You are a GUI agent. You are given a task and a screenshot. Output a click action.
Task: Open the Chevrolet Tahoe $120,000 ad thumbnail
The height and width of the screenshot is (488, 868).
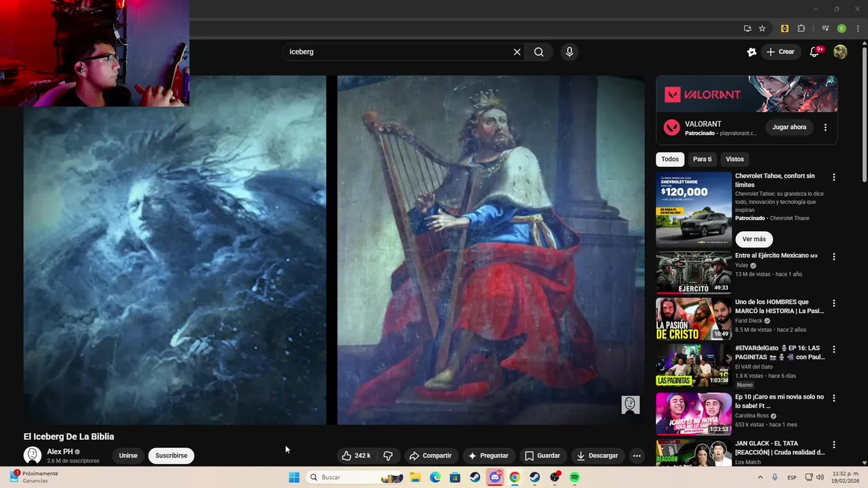[x=694, y=209]
